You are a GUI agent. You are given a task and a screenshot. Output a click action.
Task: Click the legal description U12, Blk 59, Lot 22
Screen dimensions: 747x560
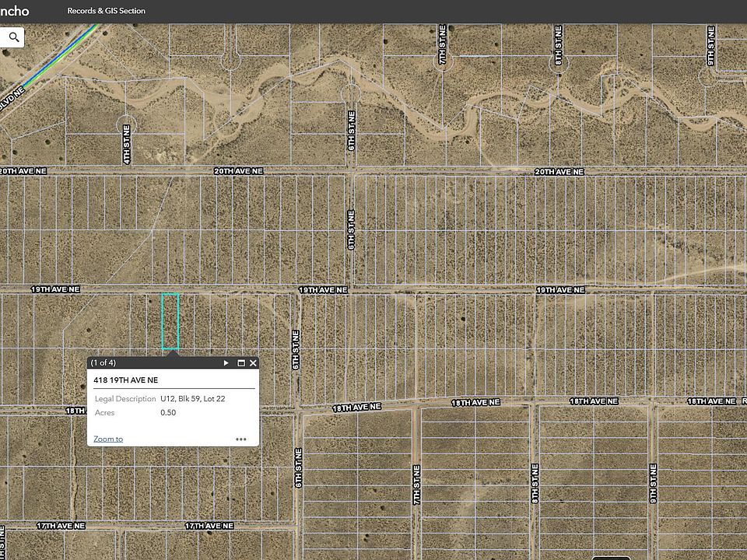click(193, 398)
